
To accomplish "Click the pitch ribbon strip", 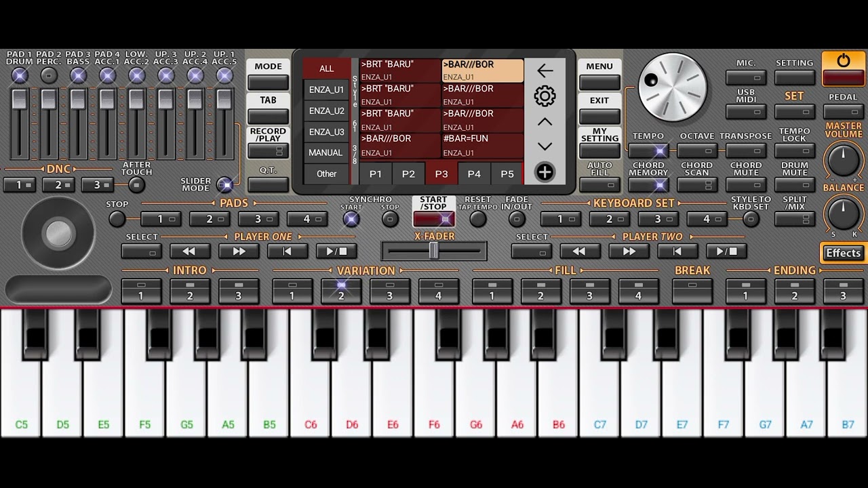I will click(58, 289).
